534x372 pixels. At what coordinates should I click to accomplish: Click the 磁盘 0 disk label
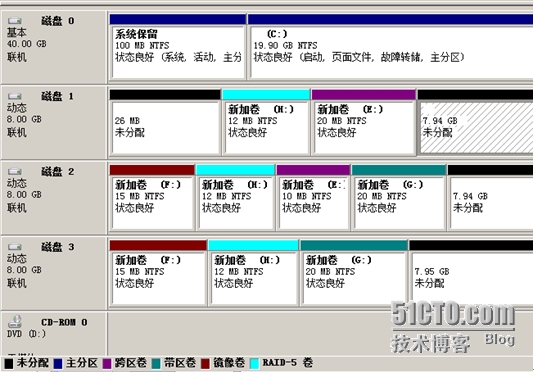(x=58, y=21)
